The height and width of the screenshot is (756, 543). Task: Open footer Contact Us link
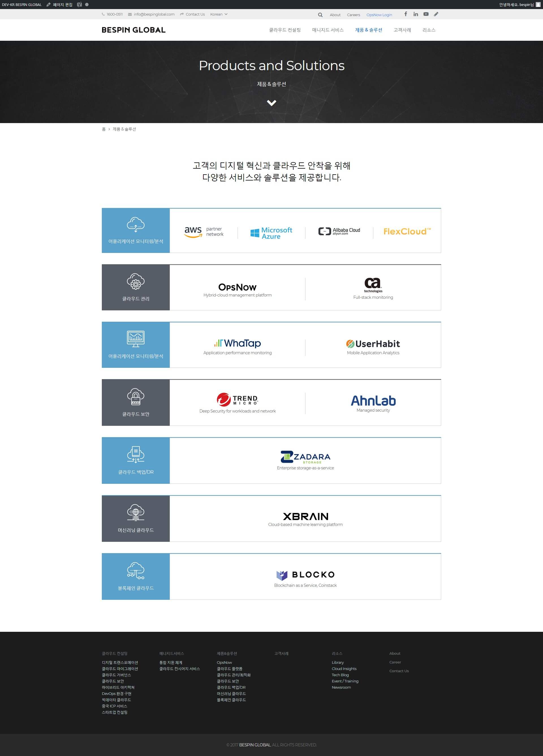point(399,671)
